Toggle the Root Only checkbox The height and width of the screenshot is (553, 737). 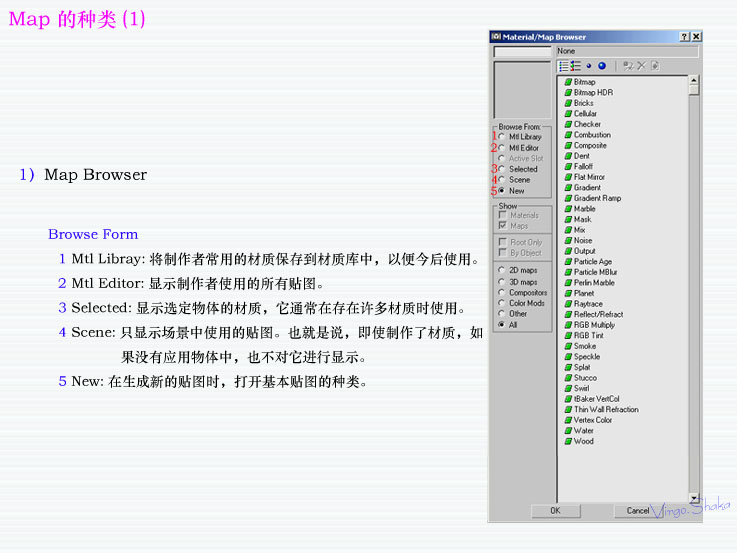[x=502, y=242]
